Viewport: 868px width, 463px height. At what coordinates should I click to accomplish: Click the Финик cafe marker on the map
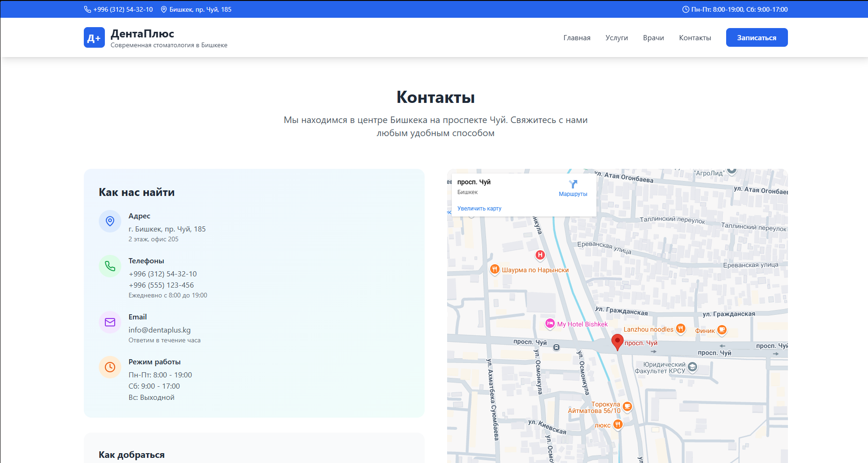pyautogui.click(x=722, y=330)
